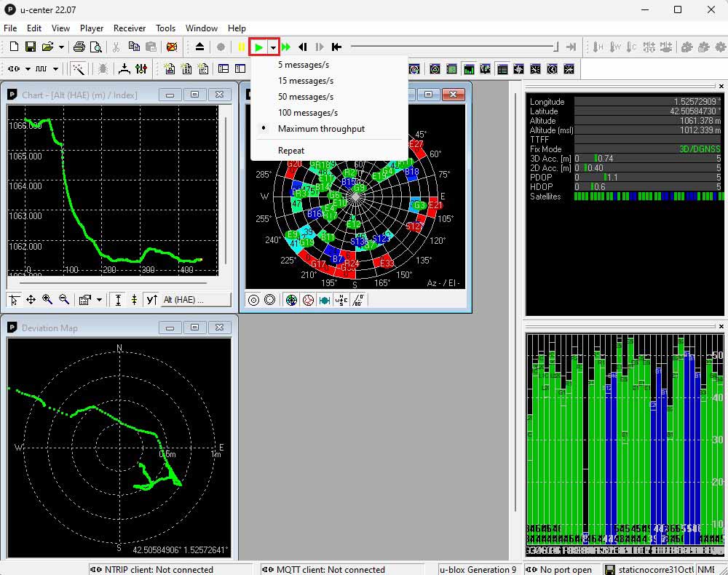Click the Eject player icon

pyautogui.click(x=200, y=47)
